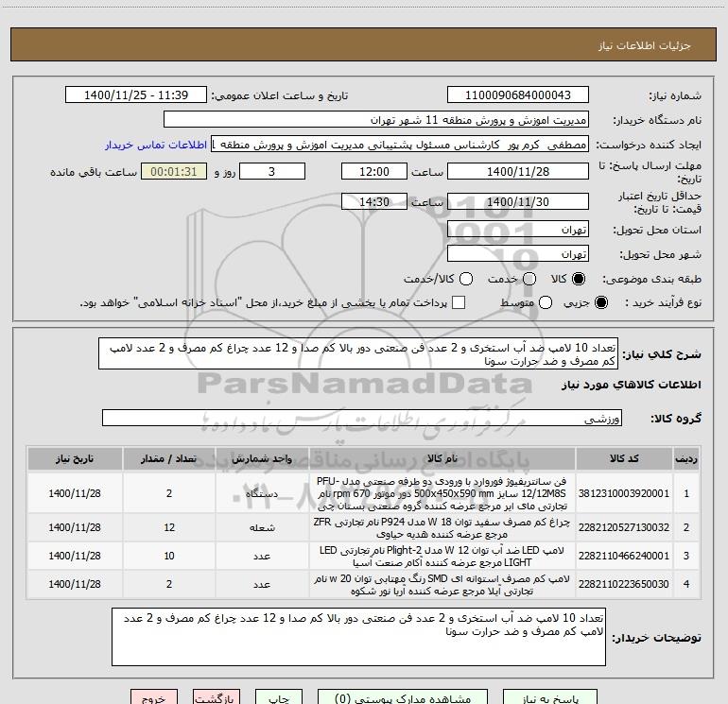Click the 12:00 deadline time field

pos(374,171)
